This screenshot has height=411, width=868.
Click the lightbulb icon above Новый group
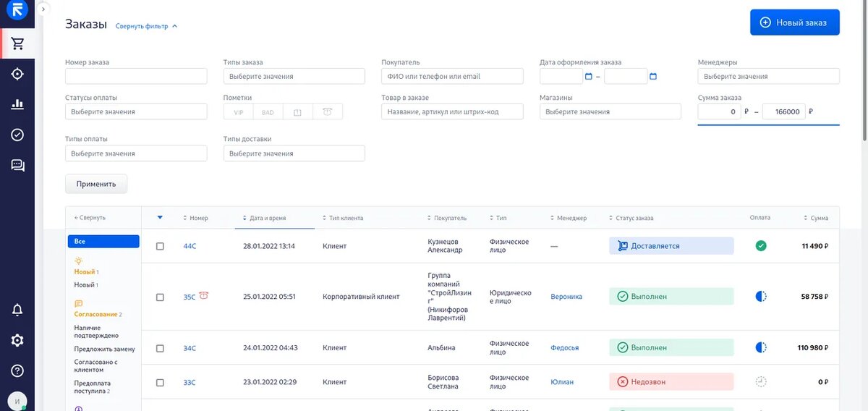[x=78, y=260]
